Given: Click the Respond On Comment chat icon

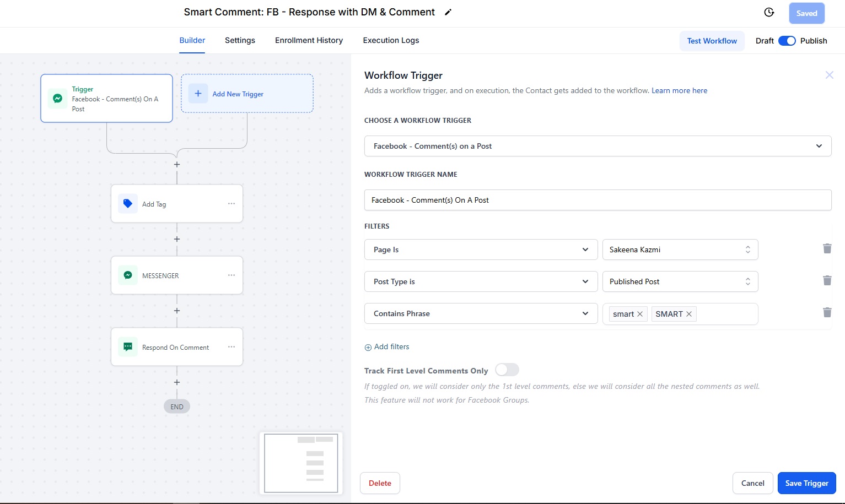Looking at the screenshot, I should [x=128, y=347].
